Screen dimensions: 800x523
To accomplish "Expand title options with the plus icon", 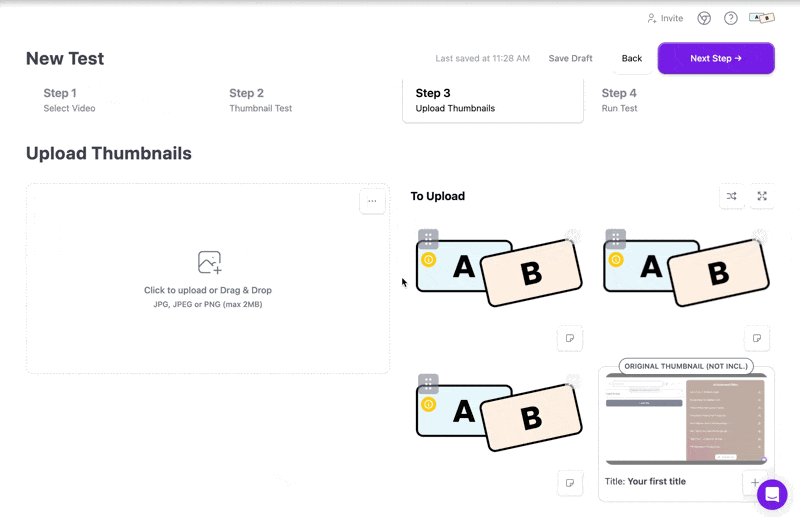I will [x=755, y=482].
